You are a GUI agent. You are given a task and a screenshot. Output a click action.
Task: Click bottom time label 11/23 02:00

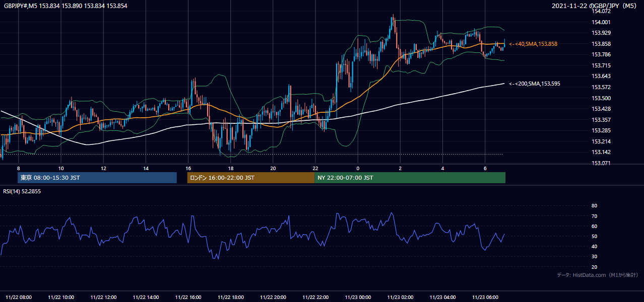(x=400, y=297)
